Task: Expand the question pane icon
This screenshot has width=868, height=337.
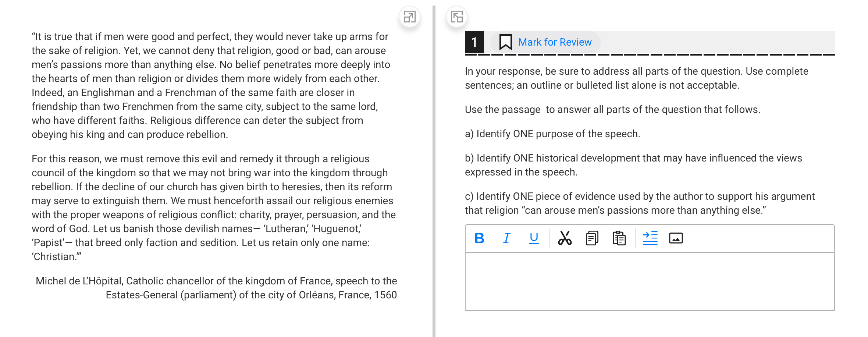Action: [x=457, y=17]
